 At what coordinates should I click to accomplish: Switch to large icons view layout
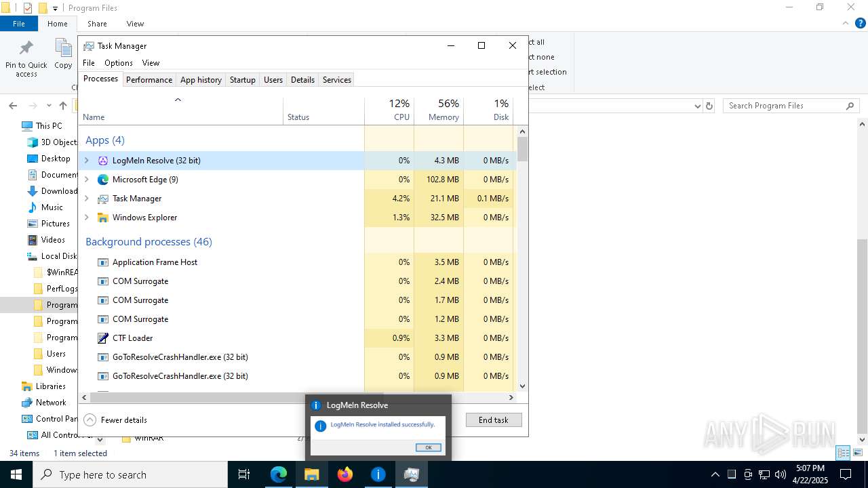point(859,453)
